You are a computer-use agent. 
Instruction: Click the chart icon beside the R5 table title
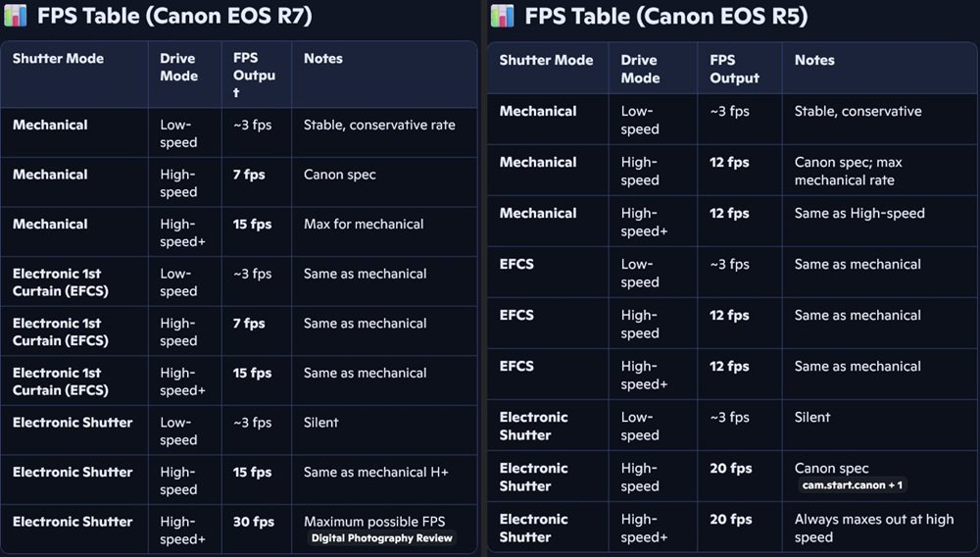click(502, 16)
